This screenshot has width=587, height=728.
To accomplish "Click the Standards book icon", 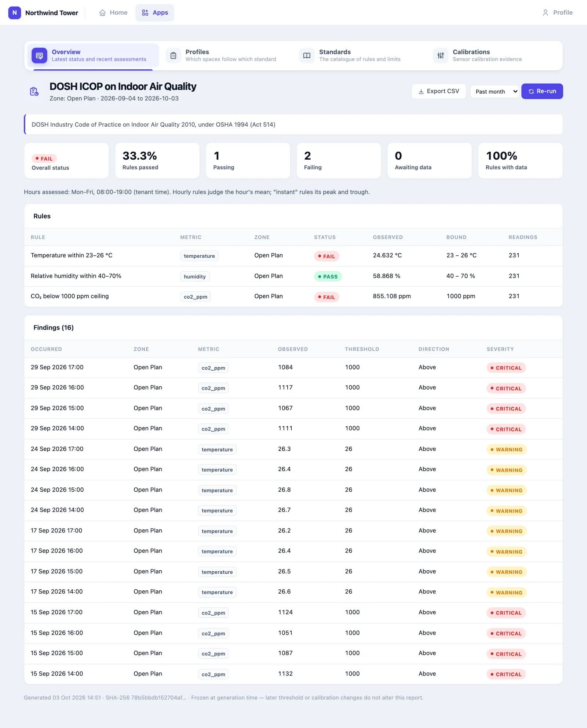I will tap(307, 56).
